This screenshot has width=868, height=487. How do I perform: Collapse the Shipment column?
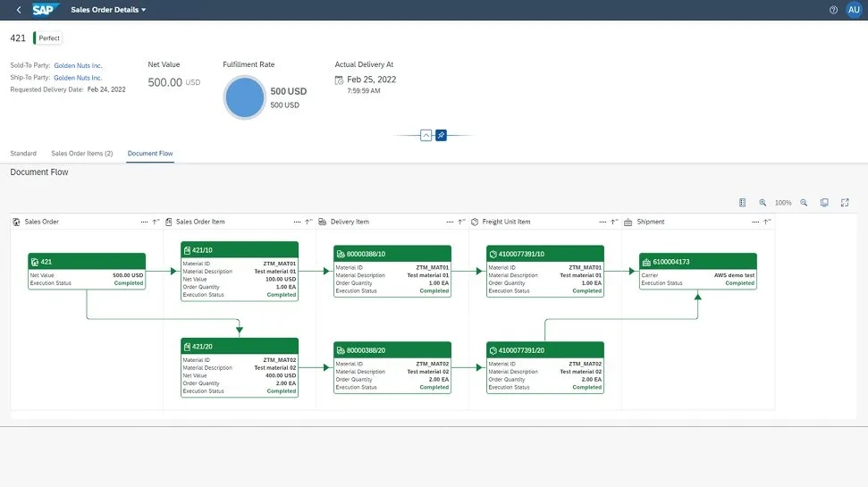click(767, 222)
